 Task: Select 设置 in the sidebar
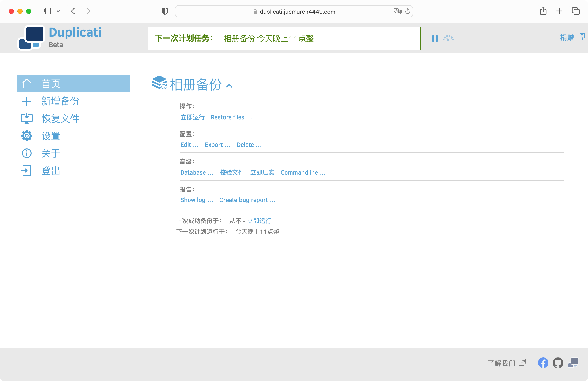(51, 136)
